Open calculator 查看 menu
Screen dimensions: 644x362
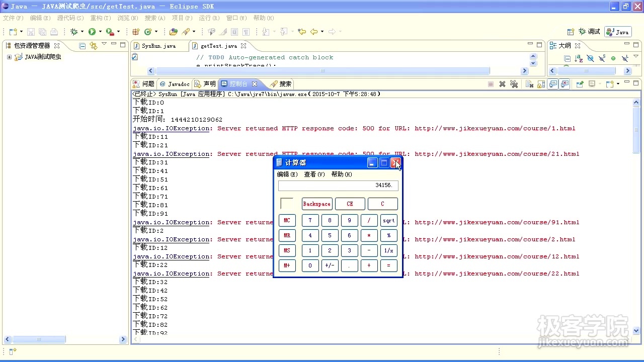tap(314, 174)
